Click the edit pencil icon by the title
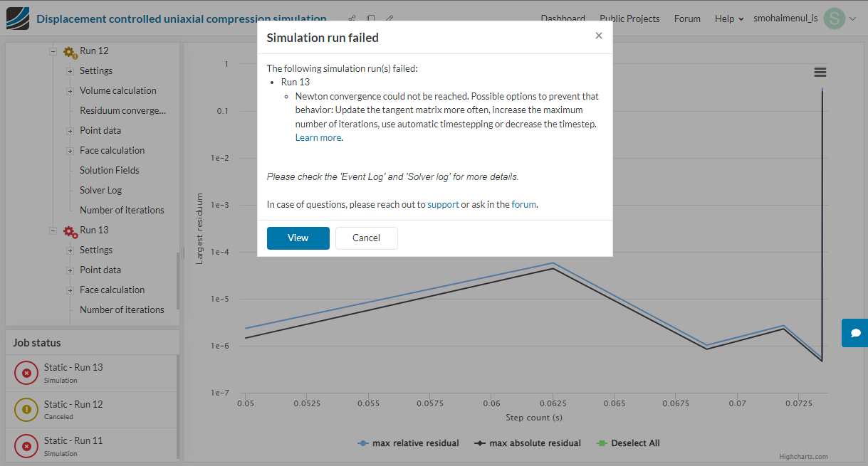The height and width of the screenshot is (466, 868). click(389, 18)
